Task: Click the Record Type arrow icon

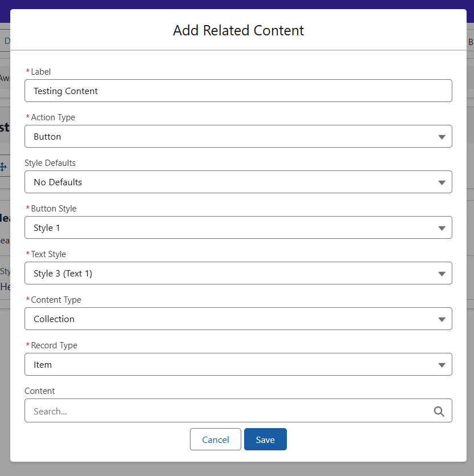Action: pyautogui.click(x=441, y=365)
